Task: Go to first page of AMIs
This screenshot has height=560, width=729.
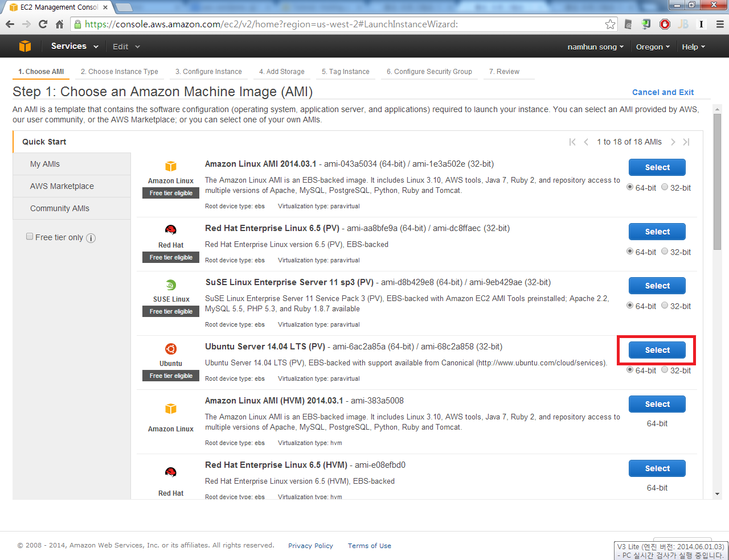Action: (x=572, y=142)
